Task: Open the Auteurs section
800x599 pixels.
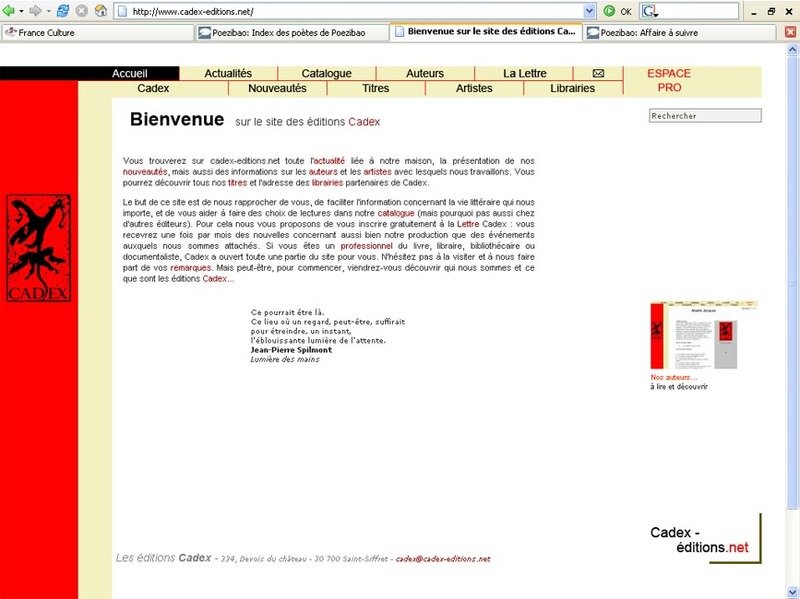Action: pos(425,73)
